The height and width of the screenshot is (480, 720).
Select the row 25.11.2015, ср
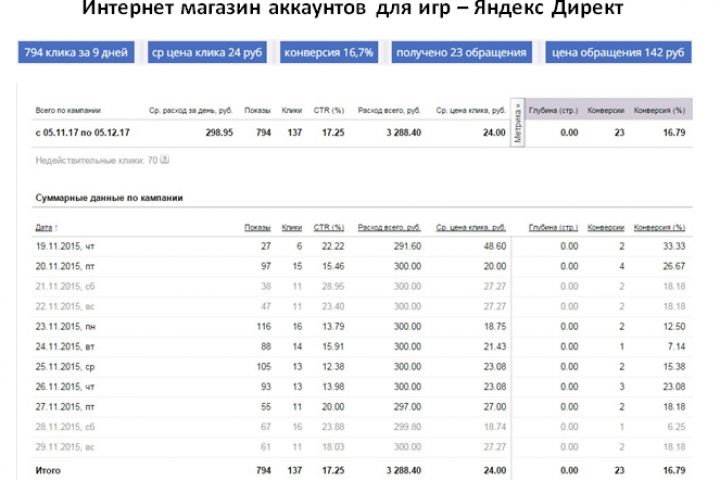click(x=362, y=367)
